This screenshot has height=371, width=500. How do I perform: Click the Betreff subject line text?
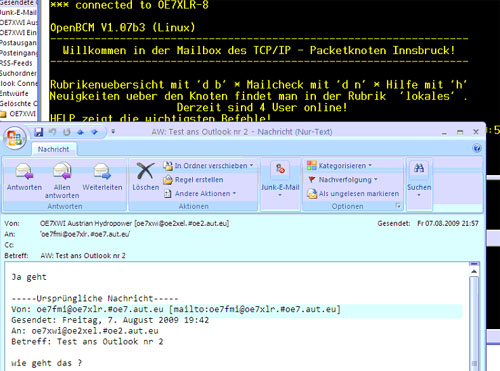pos(83,256)
